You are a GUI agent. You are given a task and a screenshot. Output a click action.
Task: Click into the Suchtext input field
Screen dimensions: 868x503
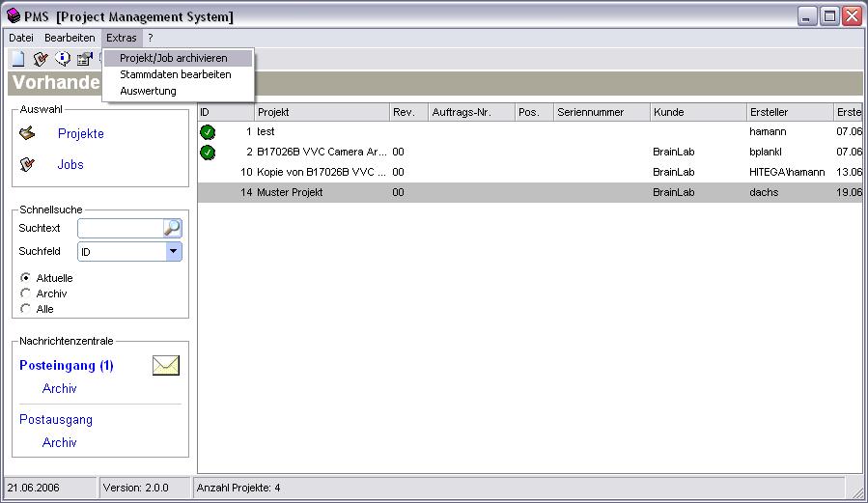pos(120,228)
